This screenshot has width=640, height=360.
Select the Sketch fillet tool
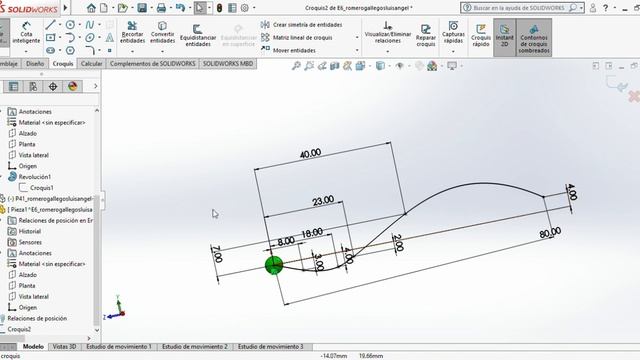click(90, 50)
